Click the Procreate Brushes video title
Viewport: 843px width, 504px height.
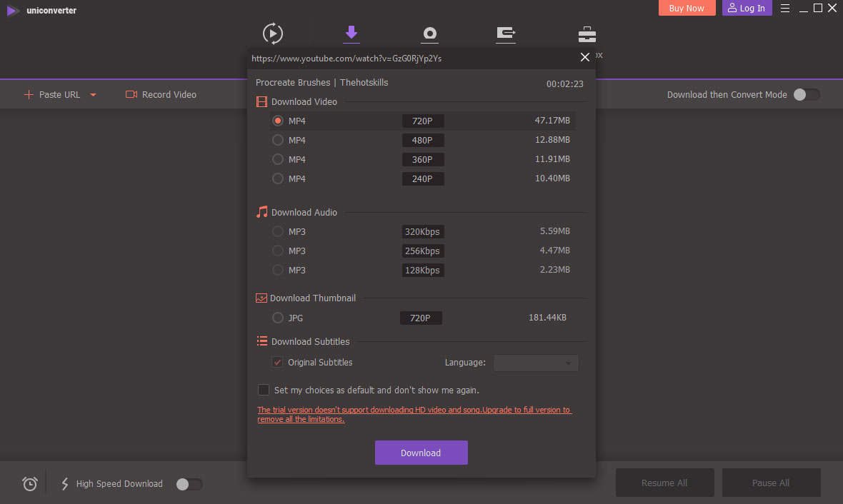[321, 82]
